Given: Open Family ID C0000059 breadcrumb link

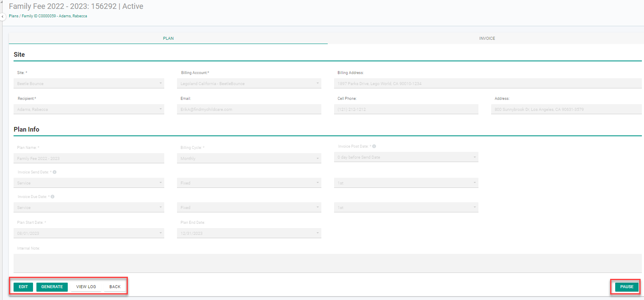Looking at the screenshot, I should click(54, 16).
